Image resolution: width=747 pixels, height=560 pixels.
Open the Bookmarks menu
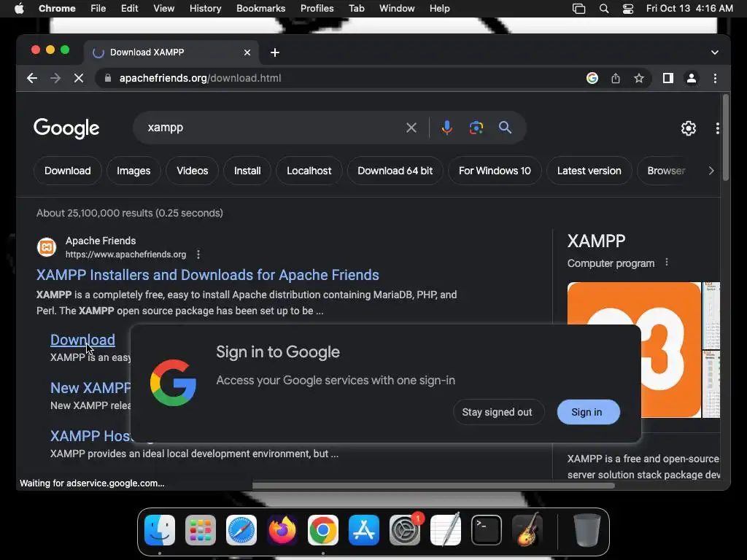[x=260, y=9]
